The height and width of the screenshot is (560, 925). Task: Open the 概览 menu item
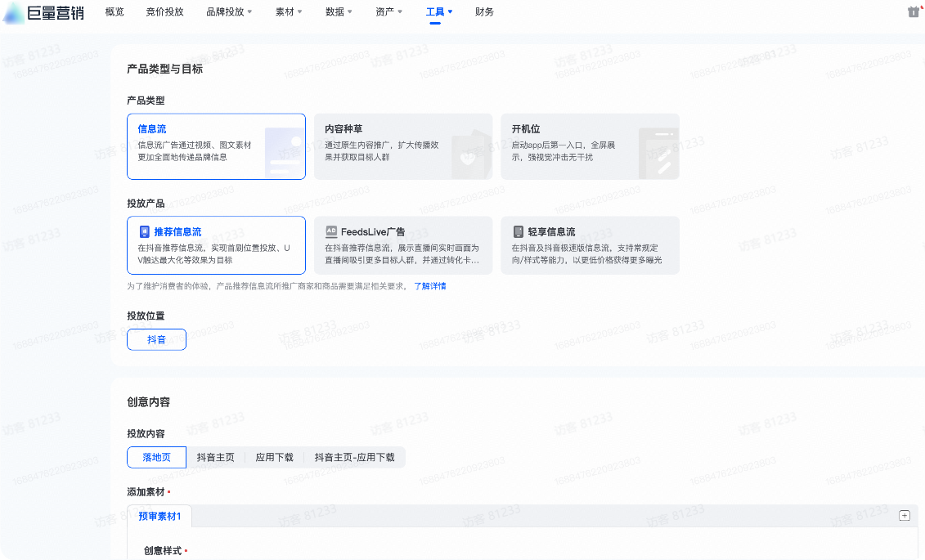pyautogui.click(x=115, y=11)
